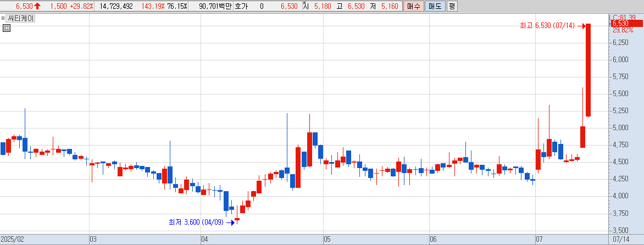
Task: Click the 07/14 date label at axis corner
Action: pos(620,239)
